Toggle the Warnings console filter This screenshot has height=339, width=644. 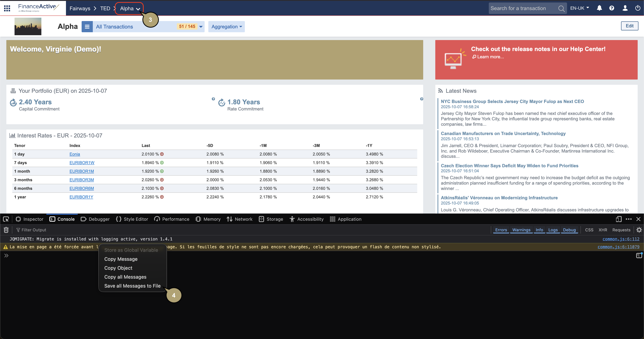[521, 230]
